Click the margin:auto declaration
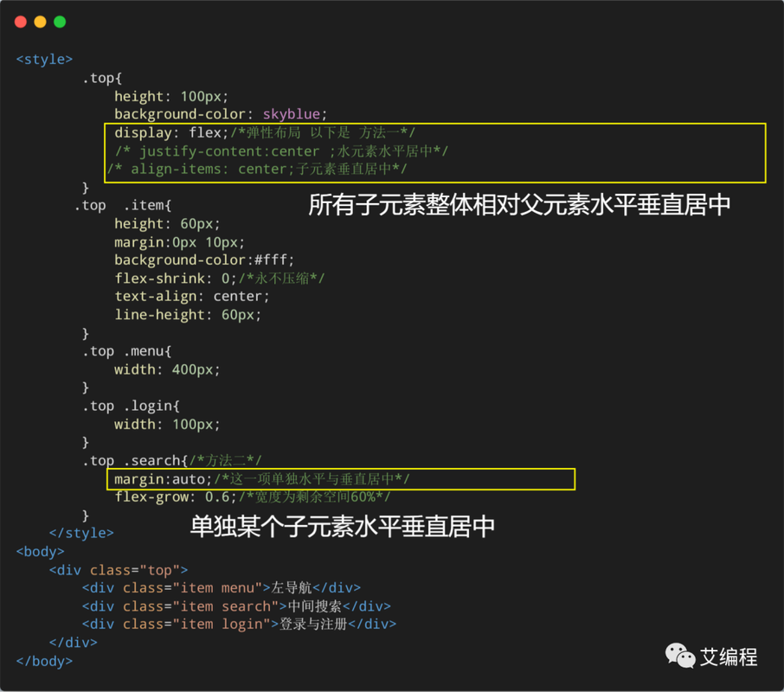 (162, 479)
